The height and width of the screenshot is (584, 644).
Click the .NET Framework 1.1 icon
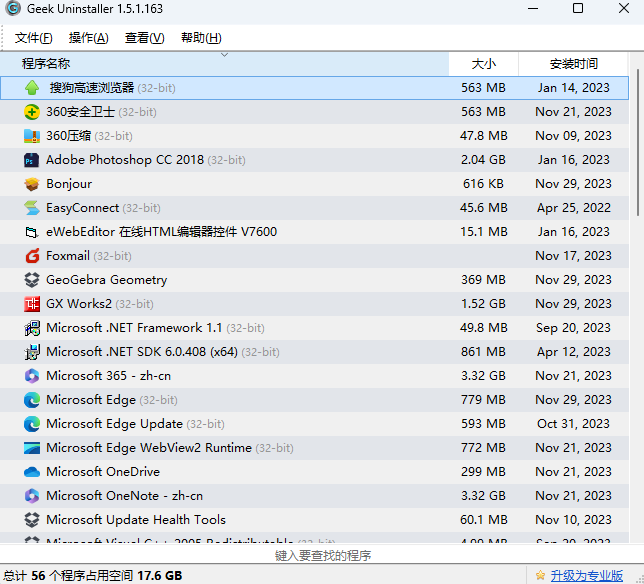pos(32,328)
